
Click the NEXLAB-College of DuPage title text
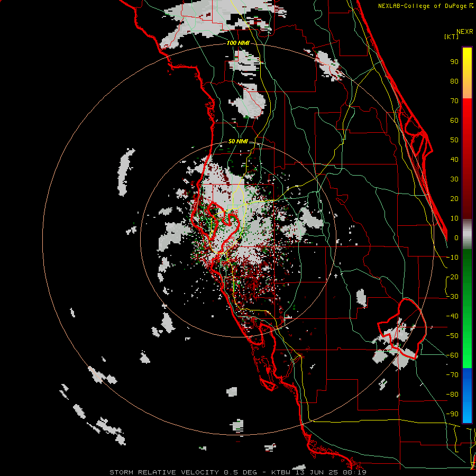[422, 6]
